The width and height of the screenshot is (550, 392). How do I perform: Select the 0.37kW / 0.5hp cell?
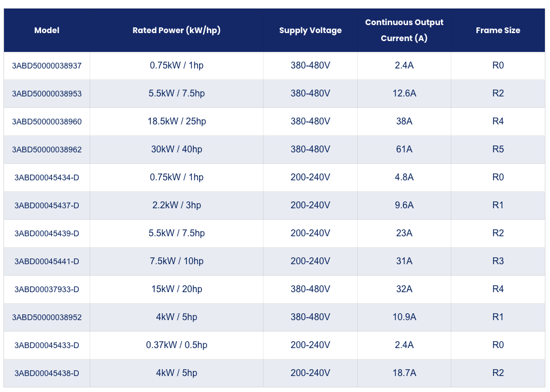176,345
